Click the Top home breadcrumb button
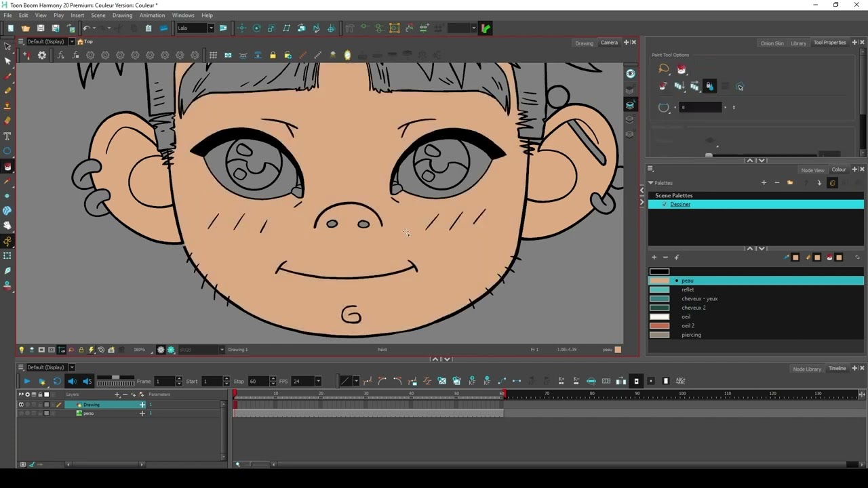 click(x=85, y=42)
